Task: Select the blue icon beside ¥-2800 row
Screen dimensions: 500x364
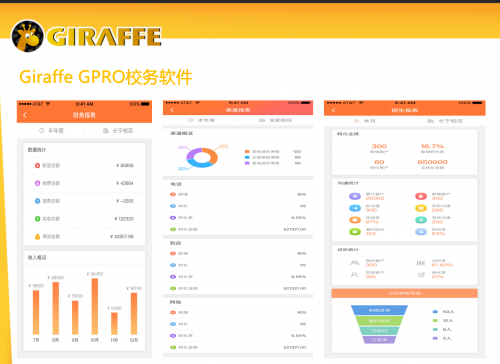Action: coord(37,201)
